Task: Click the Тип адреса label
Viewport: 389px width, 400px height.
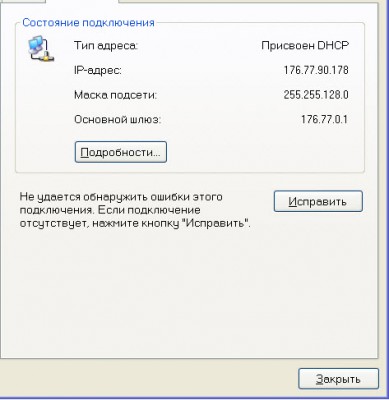Action: coord(106,46)
